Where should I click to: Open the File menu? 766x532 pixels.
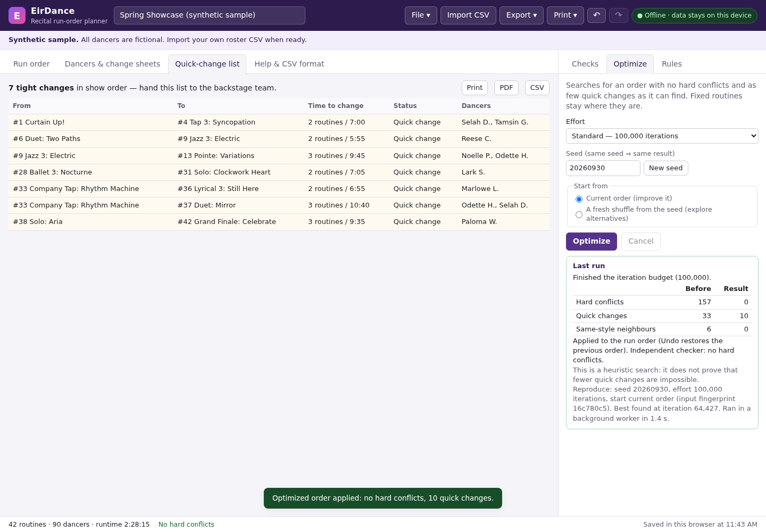(x=421, y=15)
